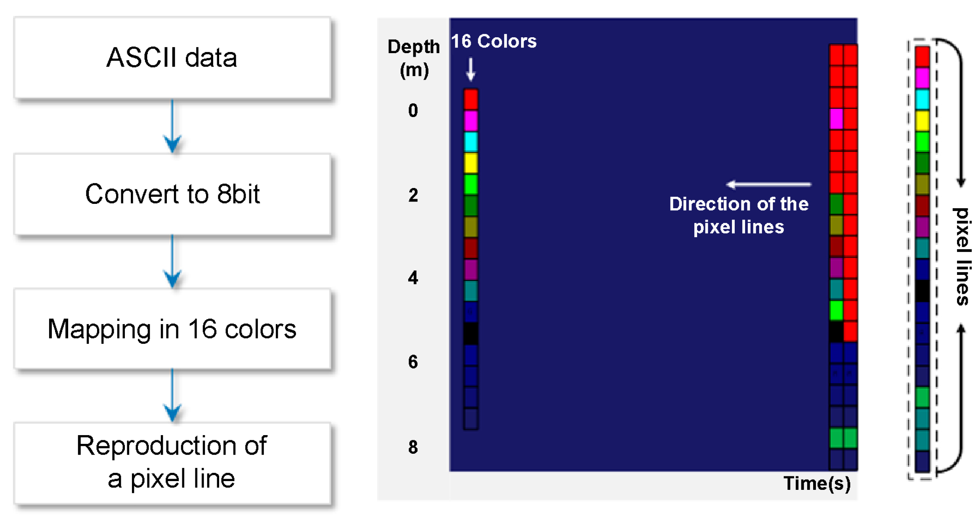Screen dimensions: 980x518
Task: Click the magenta pixel in the time plot lines
Action: [x=836, y=119]
